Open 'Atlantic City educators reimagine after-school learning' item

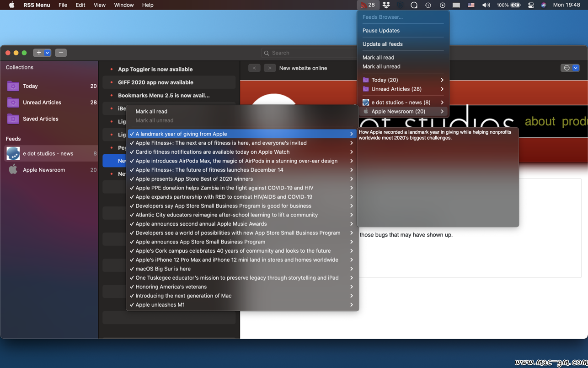pyautogui.click(x=242, y=215)
